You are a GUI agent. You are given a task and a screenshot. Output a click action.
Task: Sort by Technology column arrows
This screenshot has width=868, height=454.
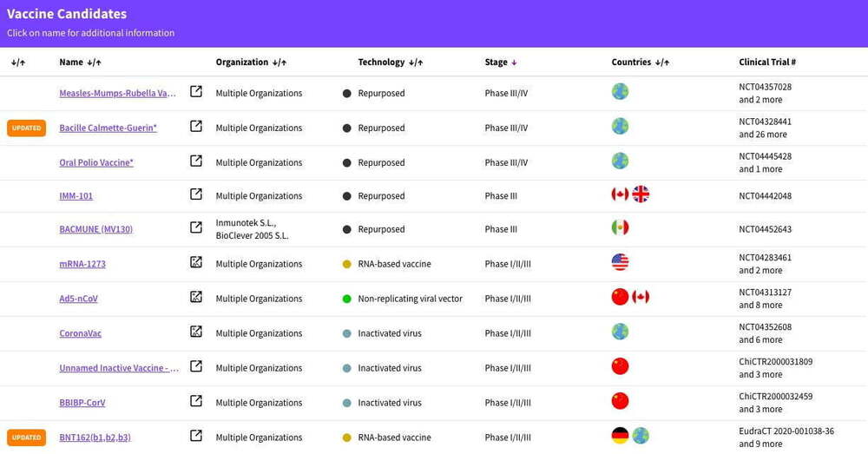tap(416, 63)
